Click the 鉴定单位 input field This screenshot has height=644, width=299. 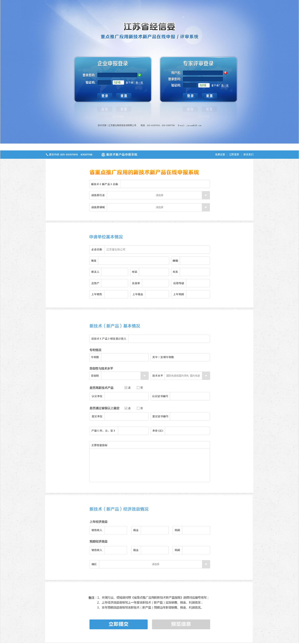127,417
